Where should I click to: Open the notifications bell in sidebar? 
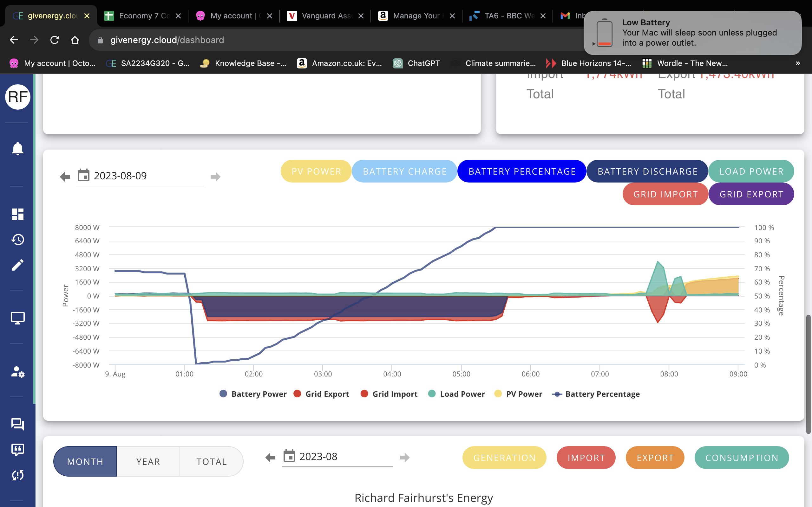pyautogui.click(x=17, y=148)
